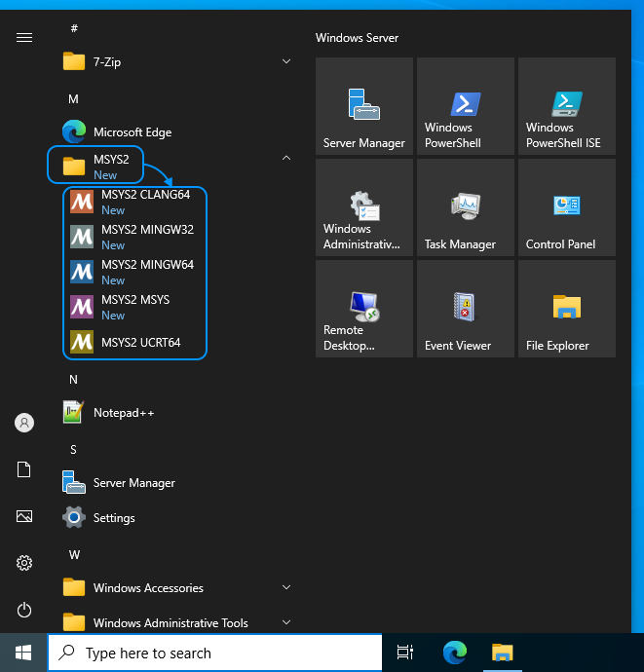
Task: Open Server Manager in the app list
Action: [176, 483]
